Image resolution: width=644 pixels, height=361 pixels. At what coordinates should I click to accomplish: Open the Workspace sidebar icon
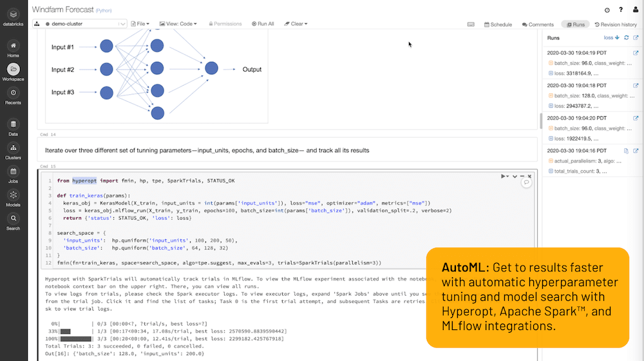[x=13, y=69]
